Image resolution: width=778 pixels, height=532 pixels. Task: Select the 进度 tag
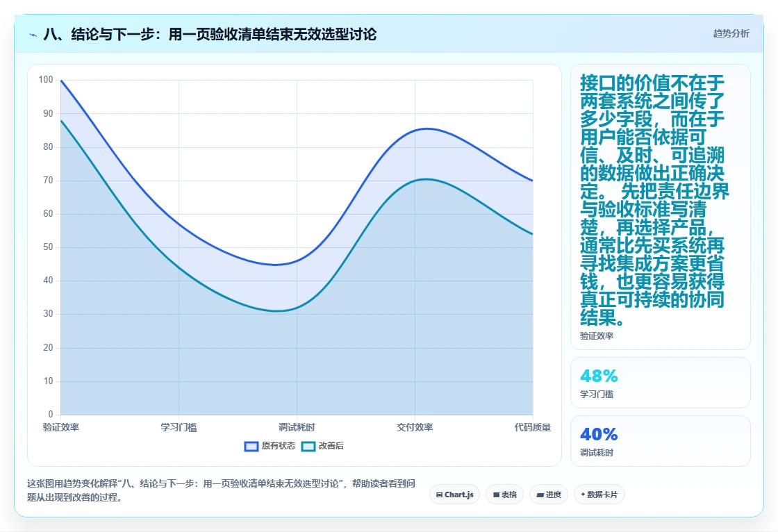point(549,494)
